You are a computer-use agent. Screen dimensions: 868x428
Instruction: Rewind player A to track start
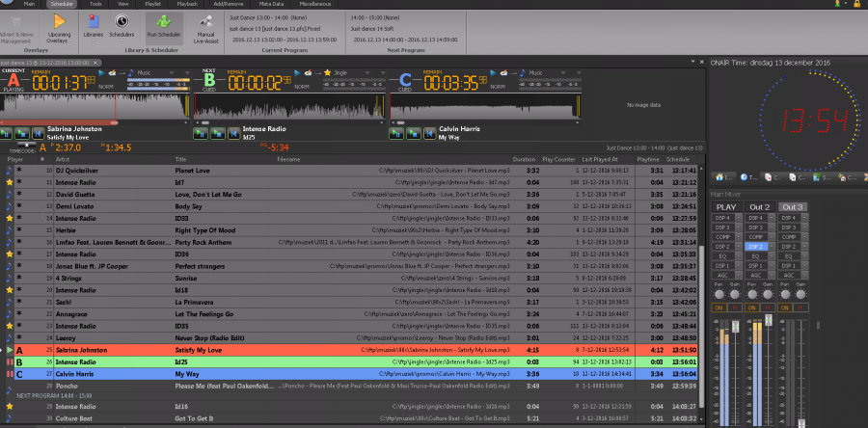[38, 133]
